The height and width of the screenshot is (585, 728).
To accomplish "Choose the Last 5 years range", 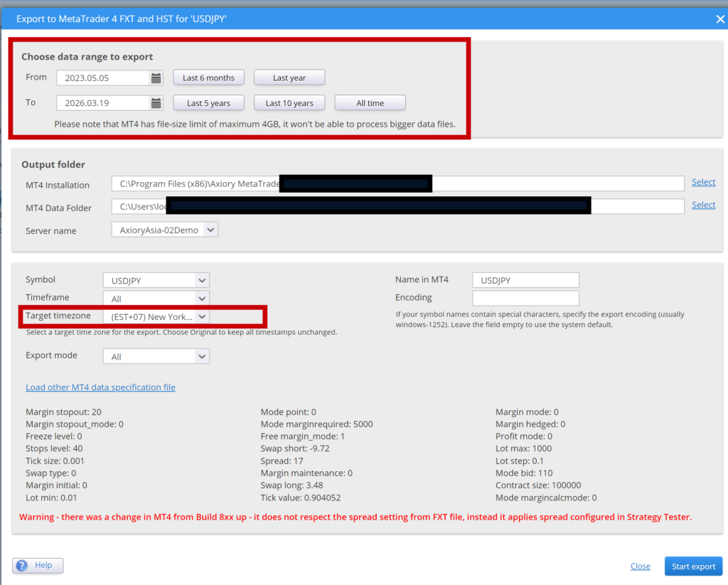I will click(x=208, y=103).
